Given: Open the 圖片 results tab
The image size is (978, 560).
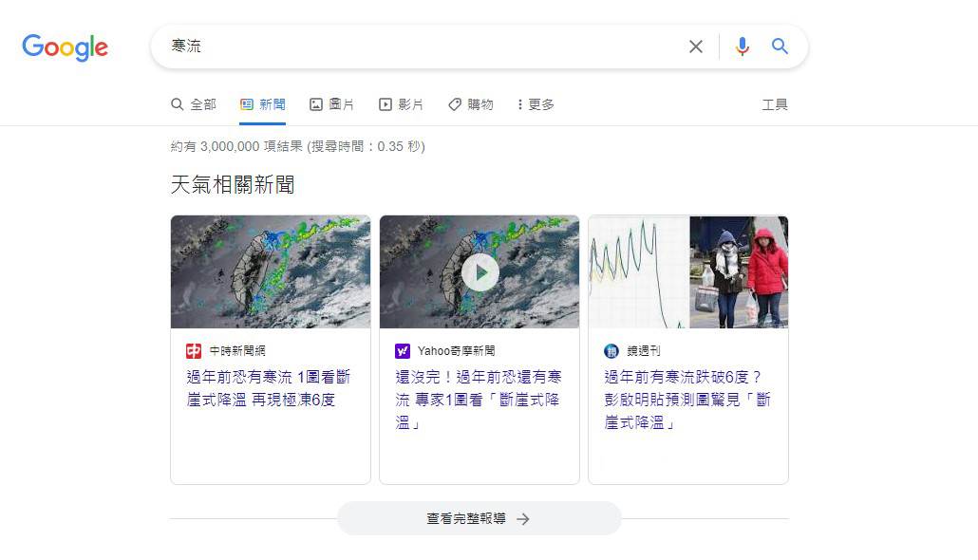Looking at the screenshot, I should tap(332, 104).
